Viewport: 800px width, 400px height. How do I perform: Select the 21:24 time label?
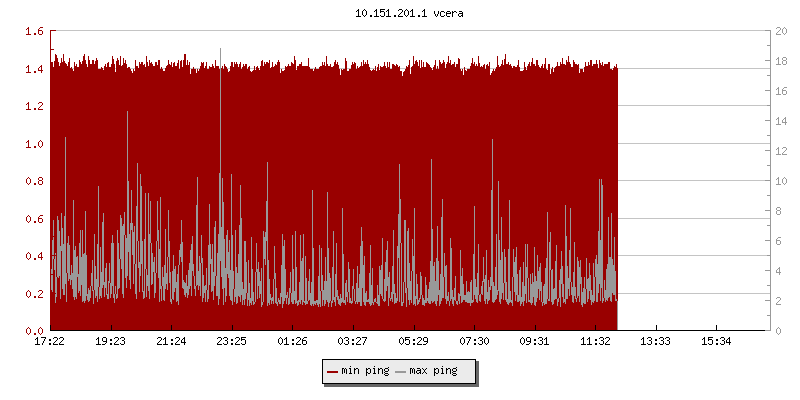[x=171, y=341]
